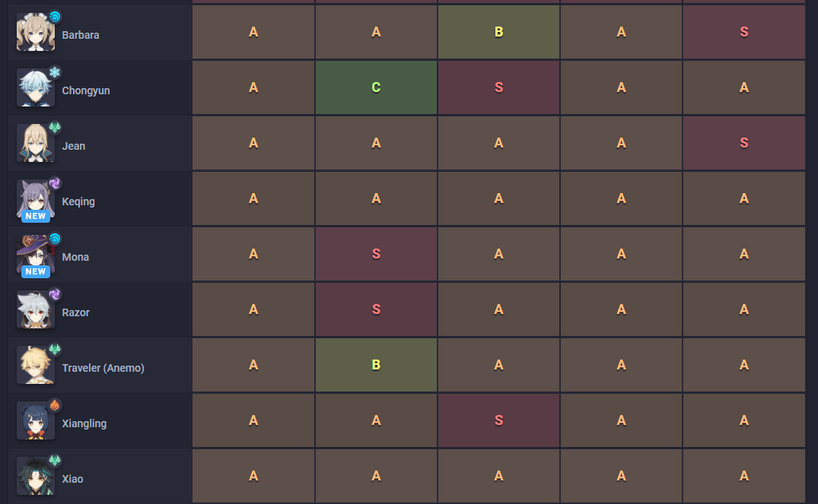818x504 pixels.
Task: Click the NEW badge on Mona
Action: (36, 271)
